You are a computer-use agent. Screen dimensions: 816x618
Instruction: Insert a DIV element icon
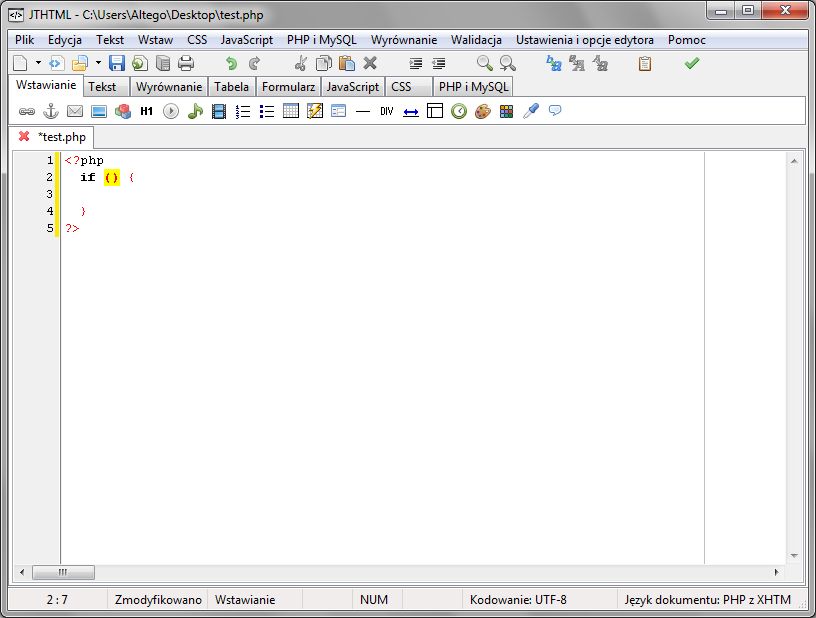pyautogui.click(x=387, y=111)
